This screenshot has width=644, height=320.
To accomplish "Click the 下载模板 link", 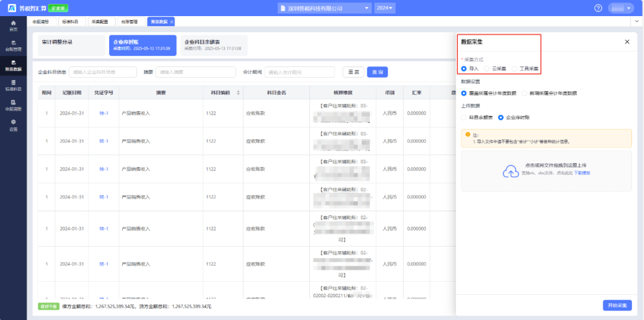I will tap(582, 173).
